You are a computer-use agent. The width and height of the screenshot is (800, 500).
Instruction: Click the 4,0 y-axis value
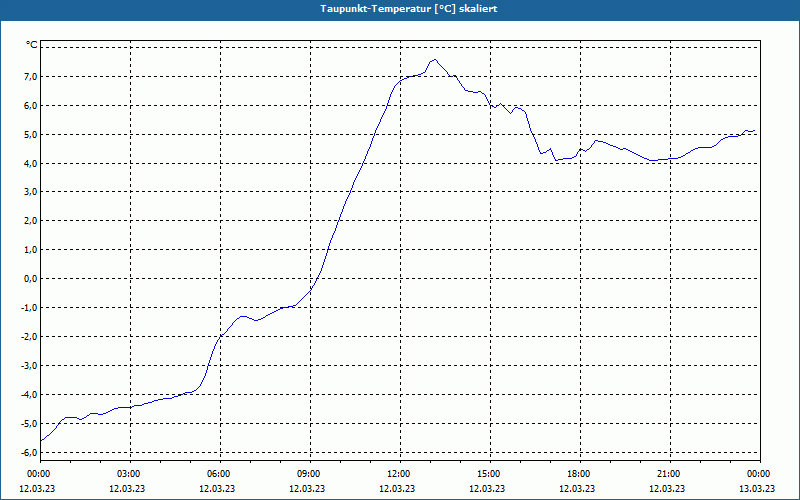click(30, 163)
